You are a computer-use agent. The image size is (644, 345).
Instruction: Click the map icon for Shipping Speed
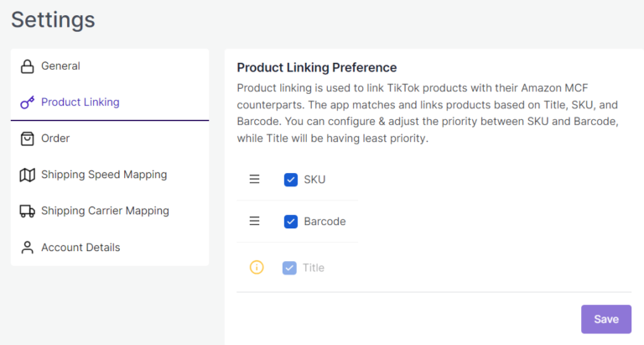click(27, 175)
